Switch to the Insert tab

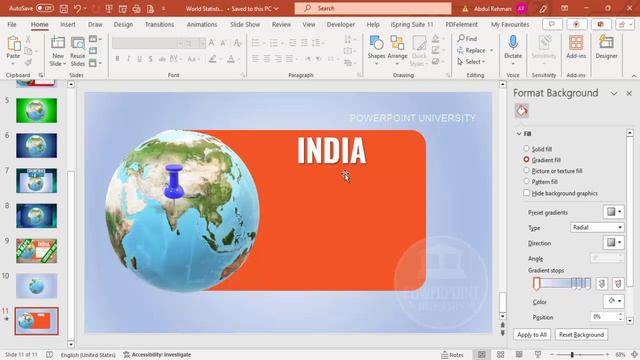[68, 24]
